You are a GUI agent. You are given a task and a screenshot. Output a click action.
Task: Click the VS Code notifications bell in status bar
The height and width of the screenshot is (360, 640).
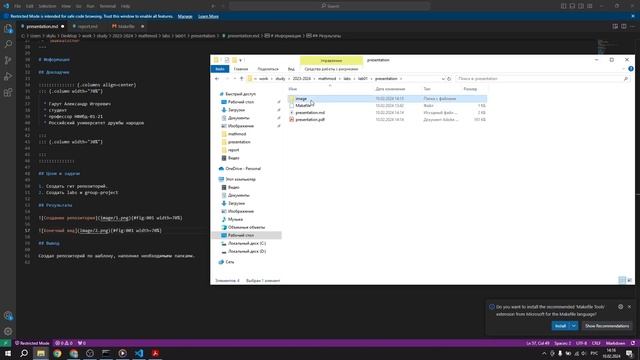[x=633, y=343]
